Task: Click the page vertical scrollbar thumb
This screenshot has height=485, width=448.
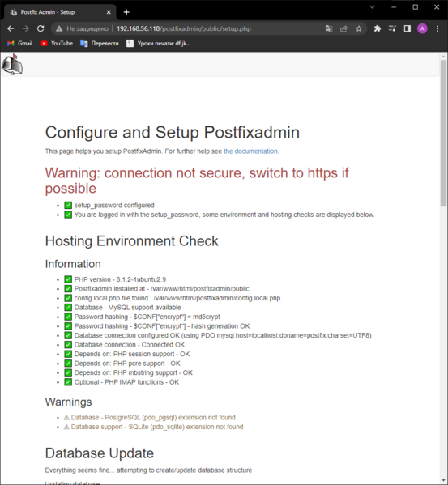Action: (x=443, y=133)
